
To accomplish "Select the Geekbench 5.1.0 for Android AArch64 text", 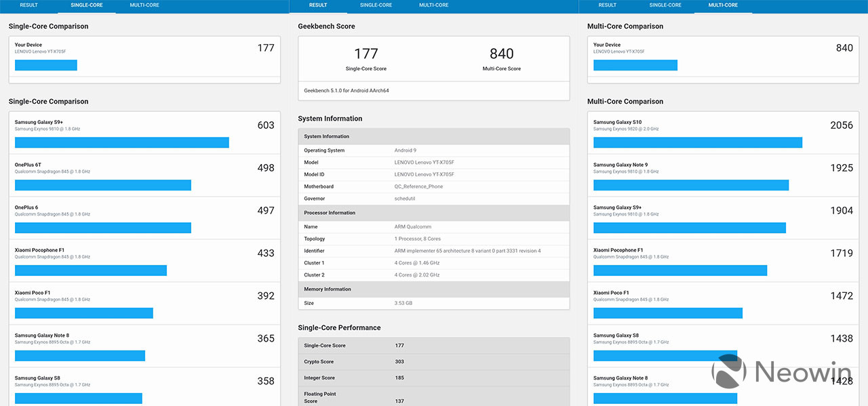I will 347,91.
